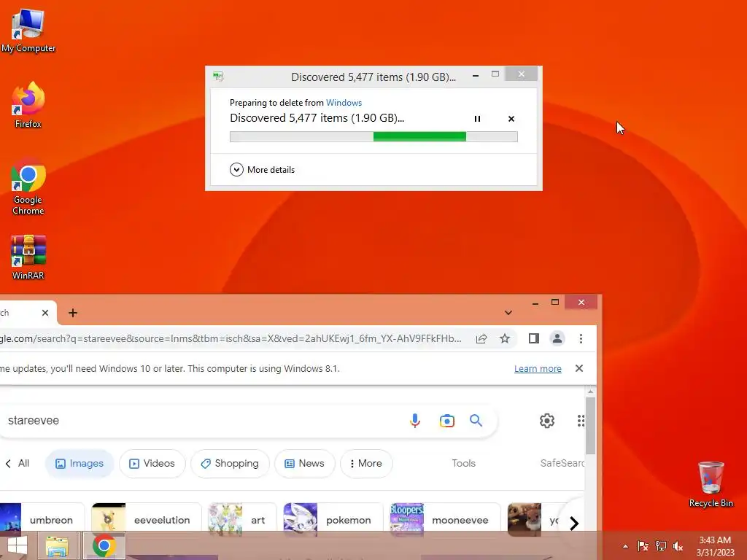Open Chrome tab search dropdown
Screen dimensions: 747x560
point(508,313)
